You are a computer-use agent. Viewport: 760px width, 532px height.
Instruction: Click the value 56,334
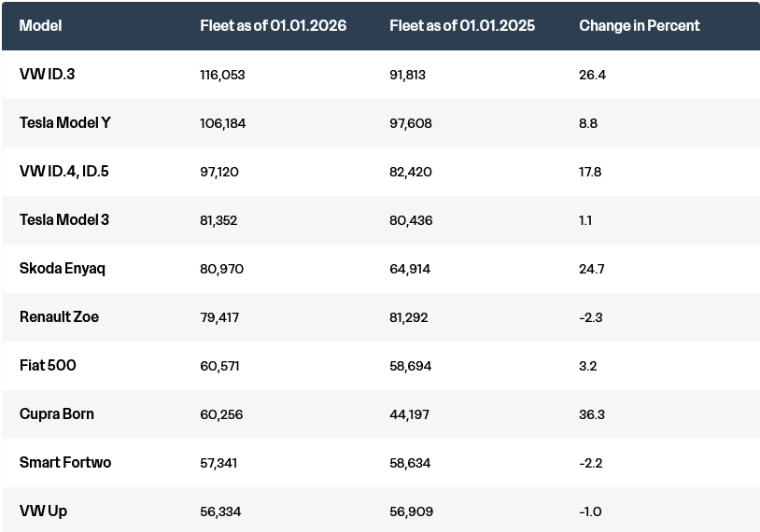click(220, 511)
